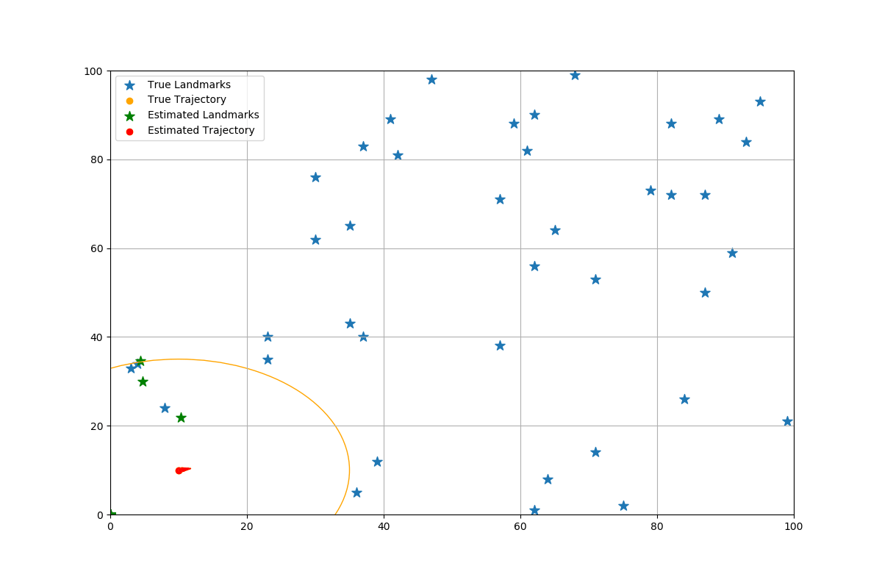Click the topmost blue landmark star
882x588 pixels.
[x=575, y=75]
